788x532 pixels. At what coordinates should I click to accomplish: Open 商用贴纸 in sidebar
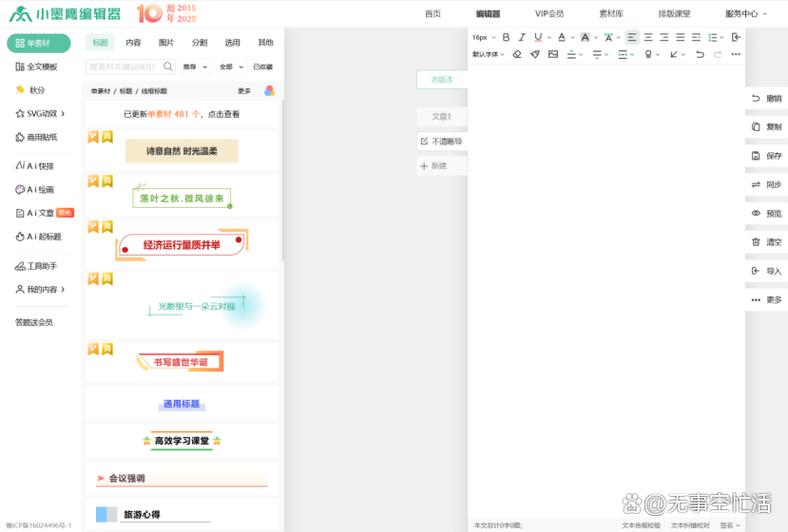pyautogui.click(x=36, y=137)
